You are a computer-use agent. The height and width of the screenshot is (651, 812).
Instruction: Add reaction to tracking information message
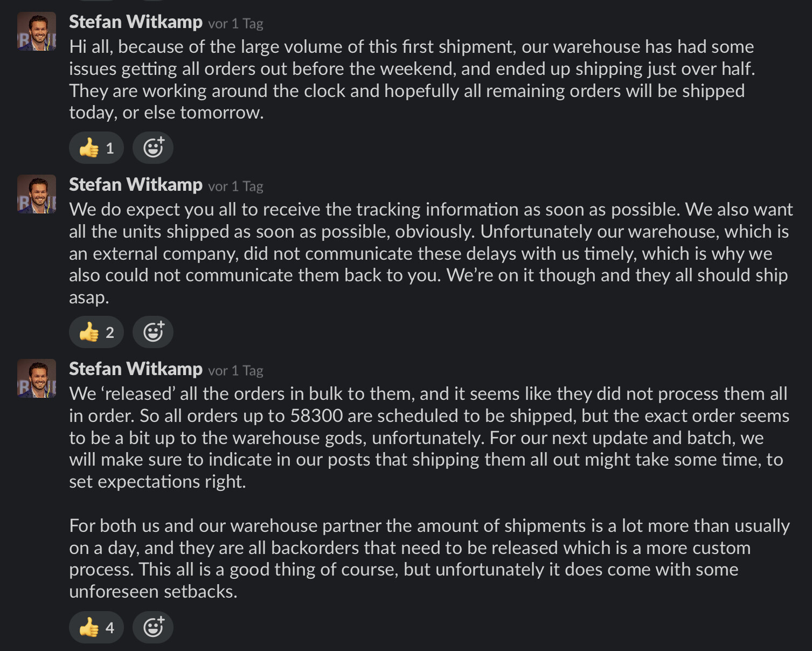click(x=153, y=332)
